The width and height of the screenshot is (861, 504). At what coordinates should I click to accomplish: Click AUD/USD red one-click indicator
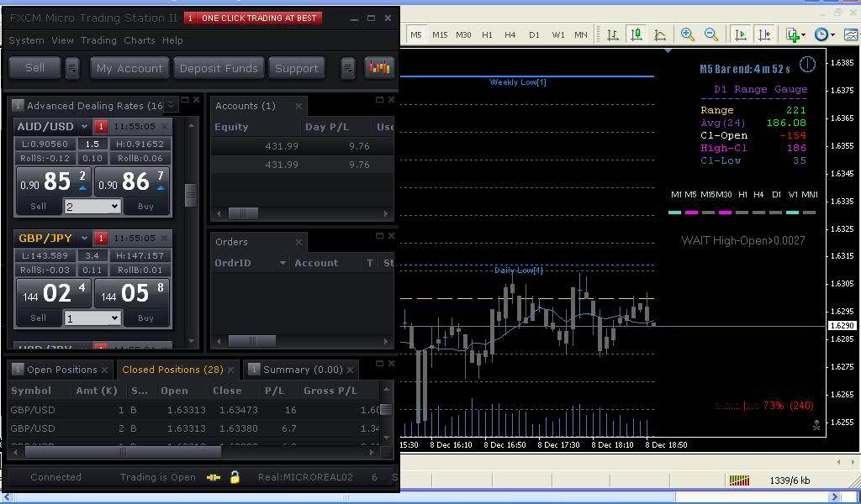click(x=101, y=127)
